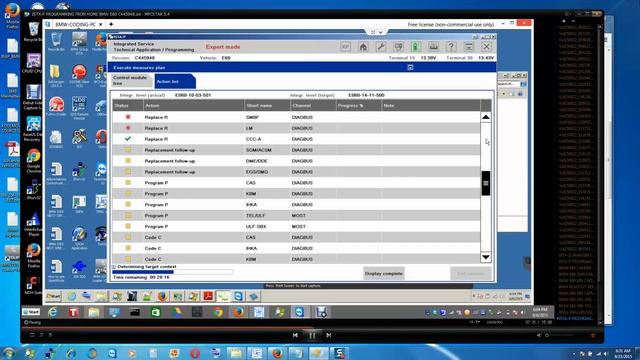This screenshot has width=640, height=360.
Task: Skip to previous track in media player
Action: pyautogui.click(x=295, y=335)
